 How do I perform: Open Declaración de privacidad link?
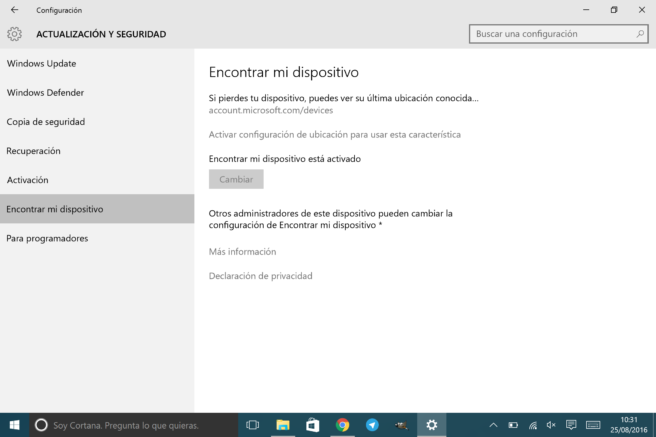tap(260, 276)
